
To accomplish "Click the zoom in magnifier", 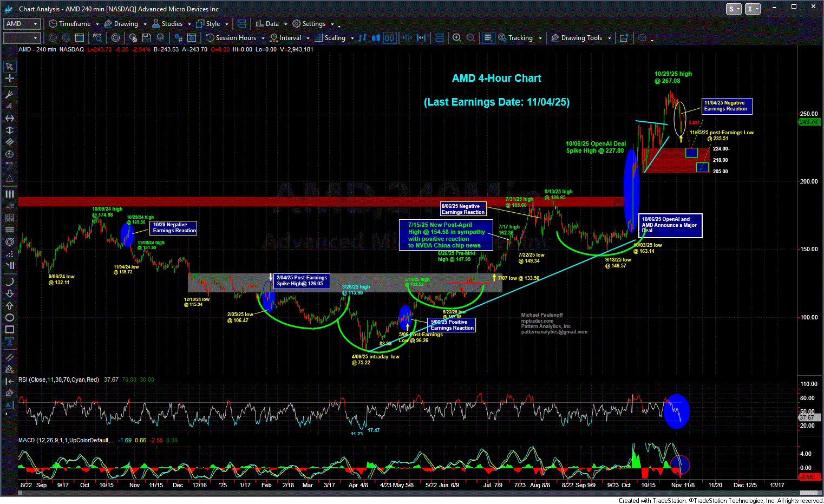I will coord(457,38).
